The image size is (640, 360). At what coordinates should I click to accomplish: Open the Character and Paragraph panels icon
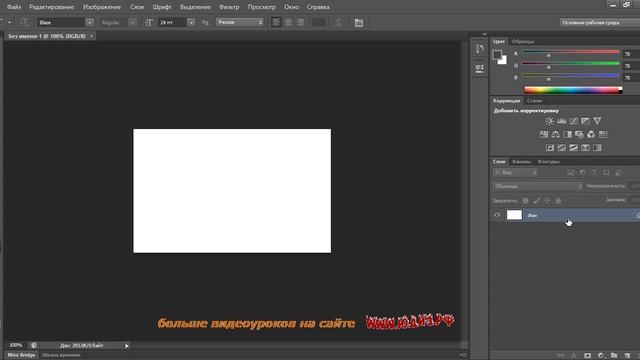[359, 22]
